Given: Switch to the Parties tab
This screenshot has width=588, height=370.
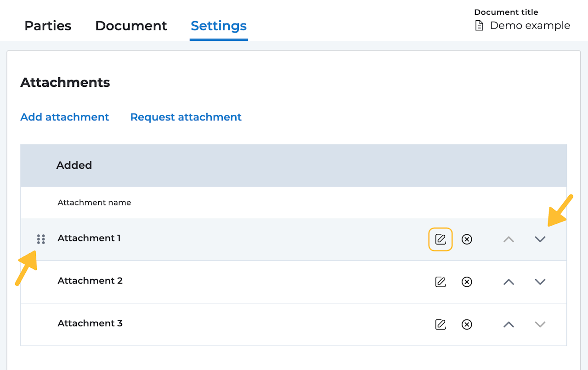Looking at the screenshot, I should tap(48, 26).
